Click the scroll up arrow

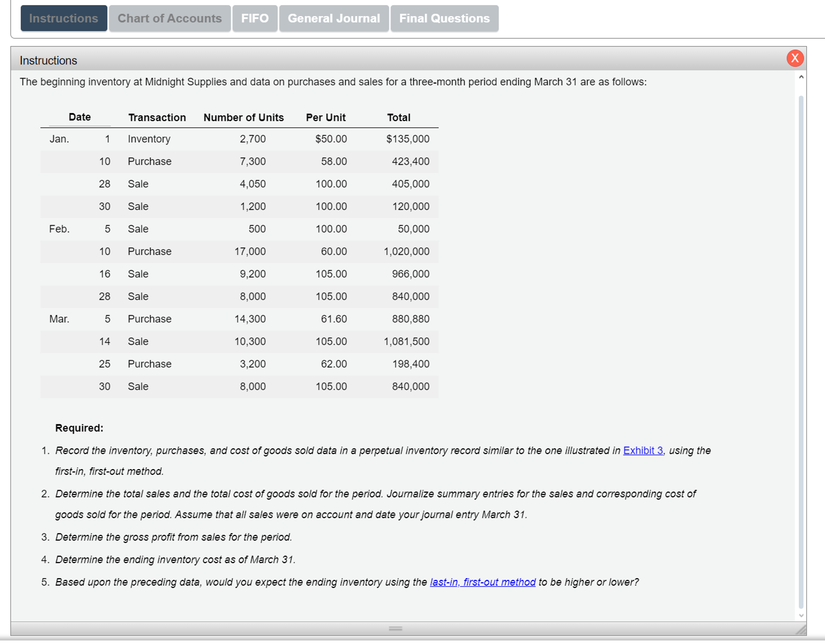(x=801, y=77)
